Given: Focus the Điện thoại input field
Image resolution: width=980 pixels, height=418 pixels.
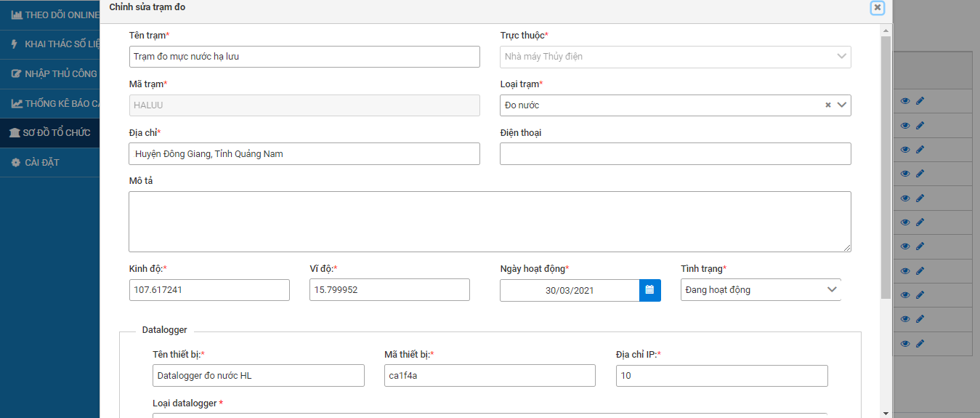Looking at the screenshot, I should tap(675, 153).
